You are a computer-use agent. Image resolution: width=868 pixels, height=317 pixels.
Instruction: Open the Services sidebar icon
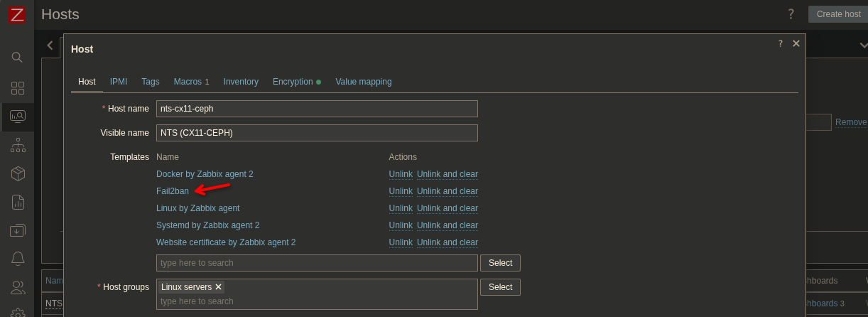18,145
